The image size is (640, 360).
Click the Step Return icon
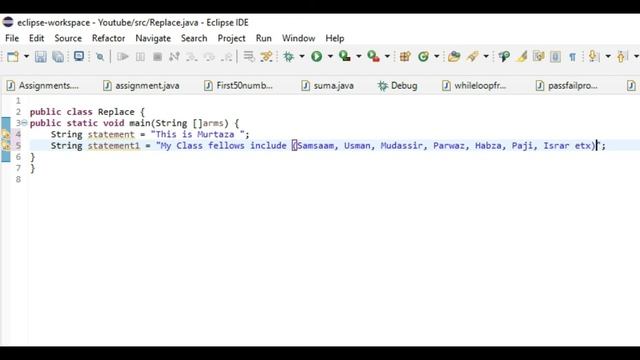pos(227,57)
